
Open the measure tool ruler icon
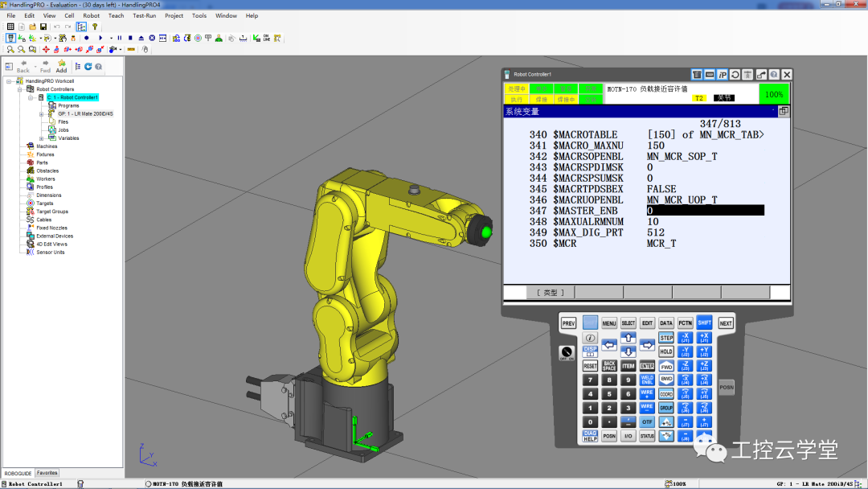(x=131, y=49)
